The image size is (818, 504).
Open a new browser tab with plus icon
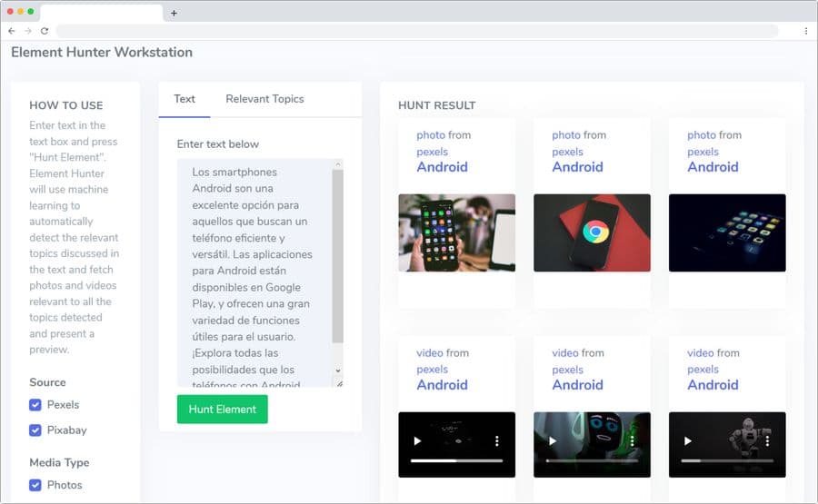pos(174,13)
